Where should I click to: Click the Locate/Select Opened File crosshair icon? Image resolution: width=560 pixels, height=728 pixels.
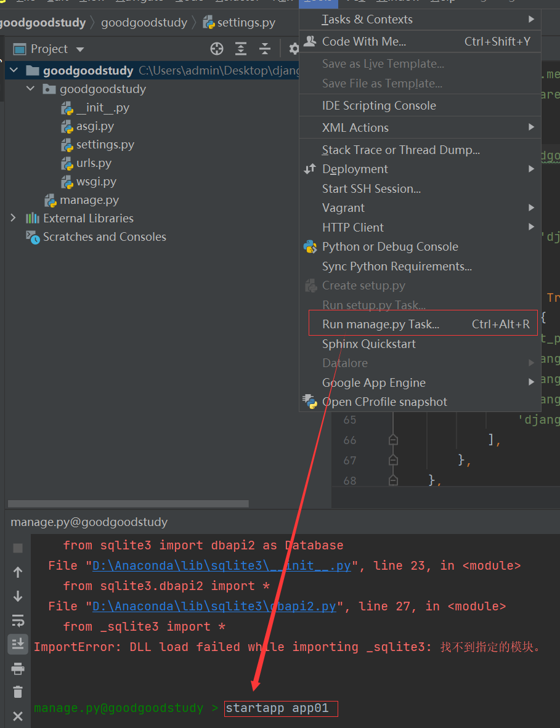[x=217, y=49]
